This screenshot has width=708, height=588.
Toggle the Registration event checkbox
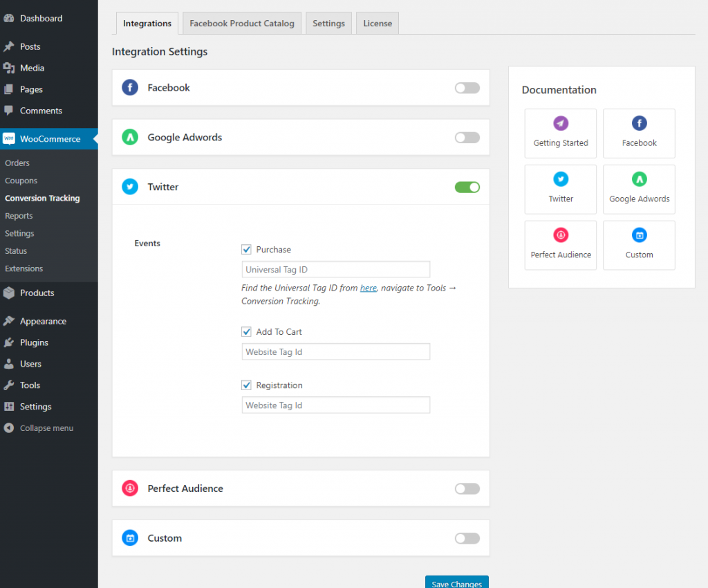click(246, 385)
